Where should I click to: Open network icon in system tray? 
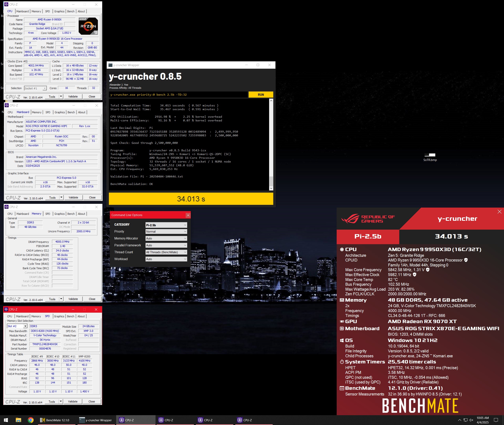465,420
